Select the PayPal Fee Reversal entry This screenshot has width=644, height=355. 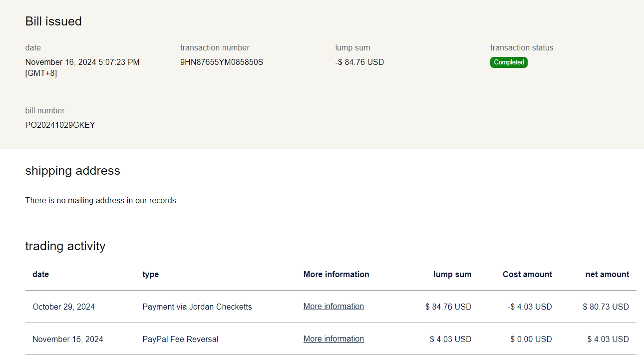180,340
